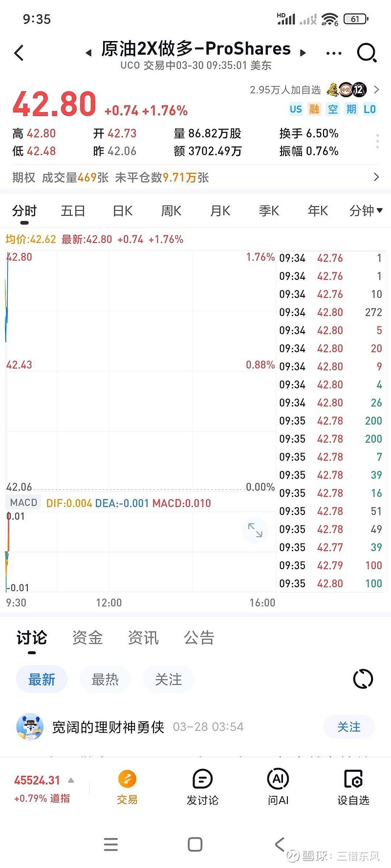Go to next stock arrow
The image size is (391, 868).
[x=303, y=53]
